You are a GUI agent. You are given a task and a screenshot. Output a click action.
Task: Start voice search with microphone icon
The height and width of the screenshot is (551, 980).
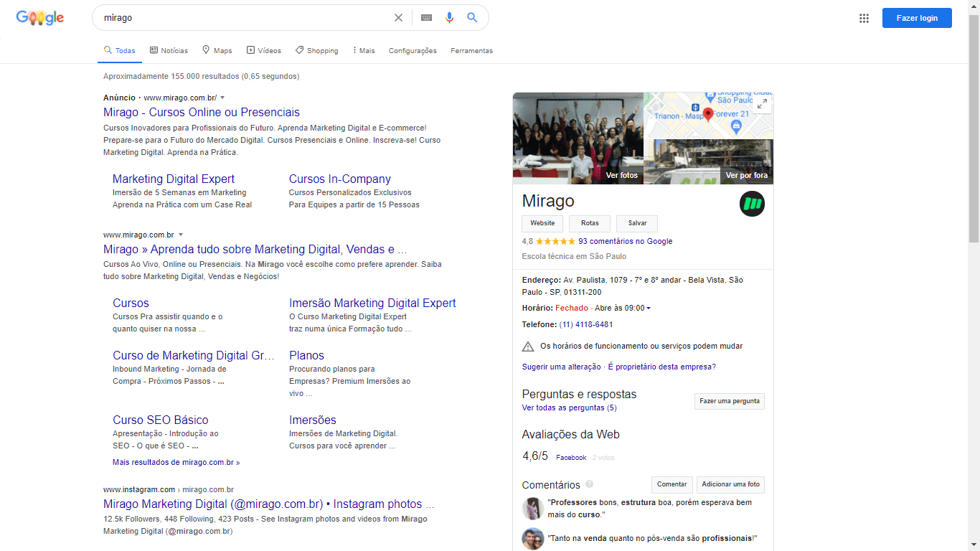click(x=449, y=18)
